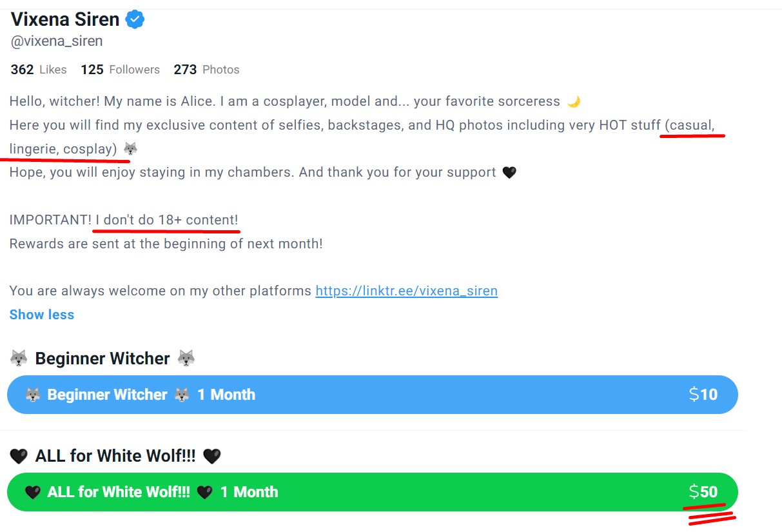Click the blue verified badge icon
The width and height of the screenshot is (782, 532).
click(x=135, y=20)
